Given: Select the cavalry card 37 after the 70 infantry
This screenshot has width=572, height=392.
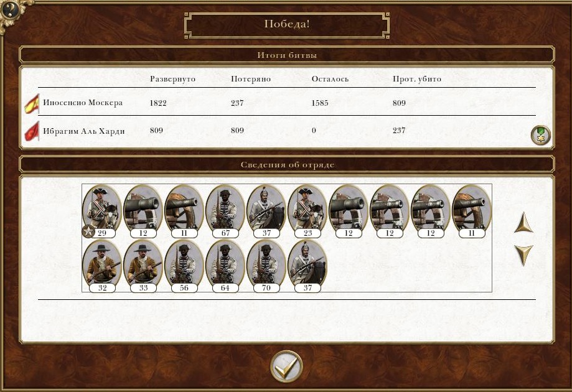Looking at the screenshot, I should tap(307, 266).
